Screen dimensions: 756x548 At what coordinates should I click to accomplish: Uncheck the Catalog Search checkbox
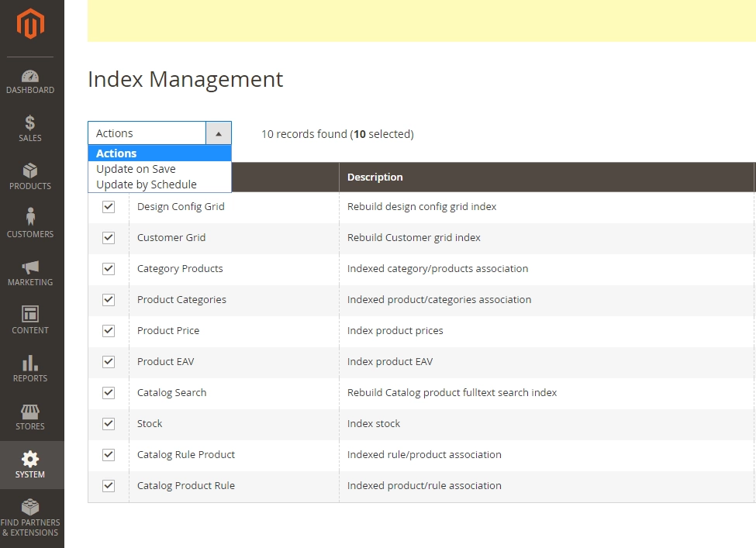pyautogui.click(x=109, y=393)
